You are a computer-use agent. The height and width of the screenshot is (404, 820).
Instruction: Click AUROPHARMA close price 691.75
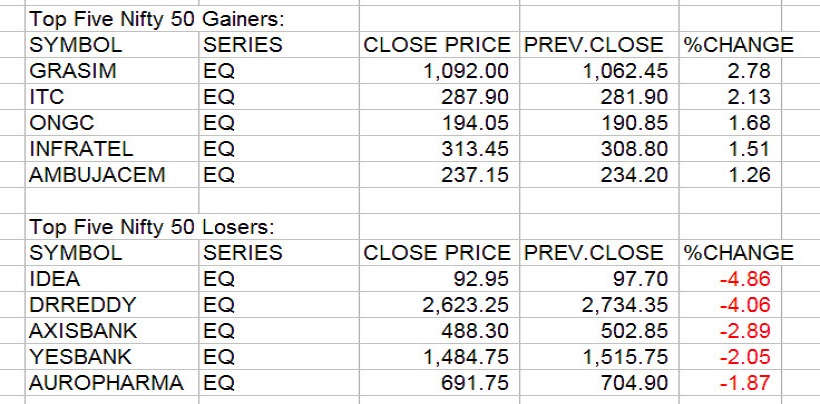[475, 383]
